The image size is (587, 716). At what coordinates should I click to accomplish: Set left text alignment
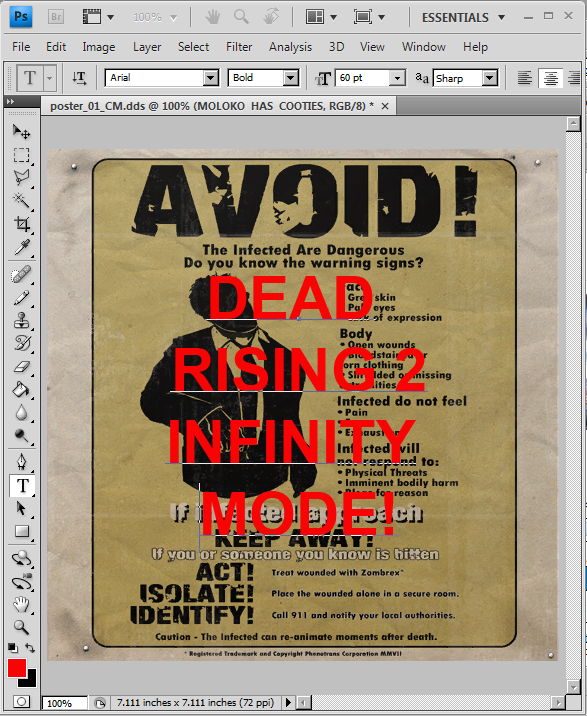pyautogui.click(x=524, y=78)
